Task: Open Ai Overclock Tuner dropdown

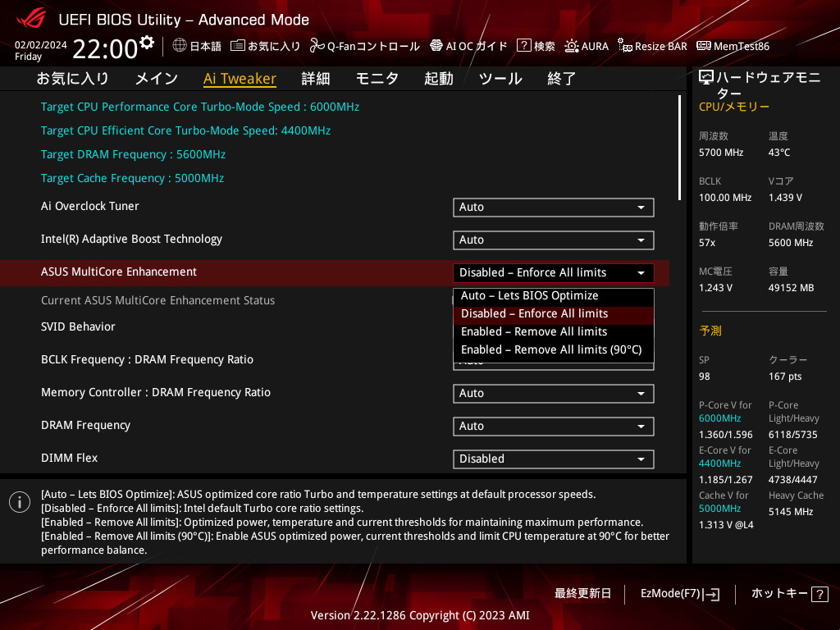Action: (x=554, y=208)
